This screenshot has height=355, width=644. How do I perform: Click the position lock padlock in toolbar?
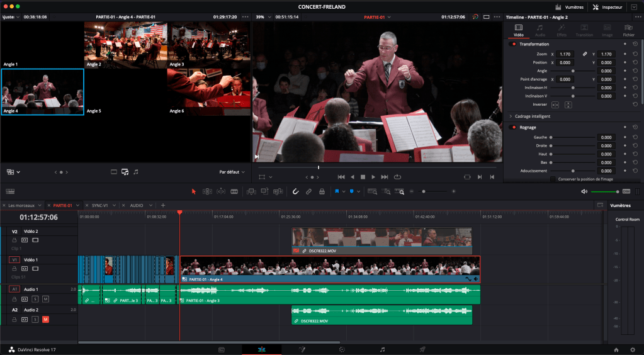pyautogui.click(x=322, y=191)
